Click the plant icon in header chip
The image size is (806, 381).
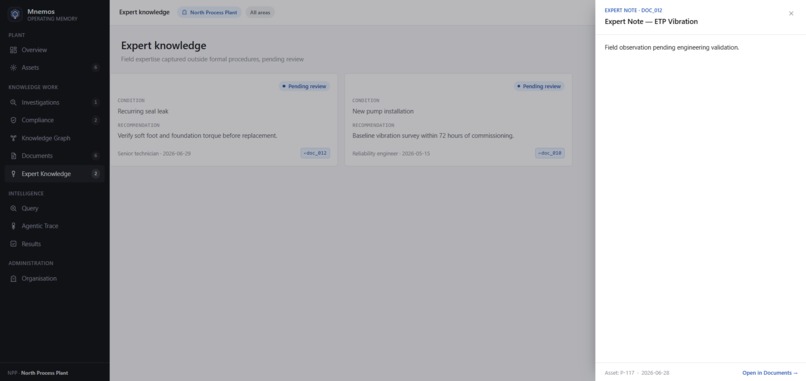pyautogui.click(x=185, y=12)
